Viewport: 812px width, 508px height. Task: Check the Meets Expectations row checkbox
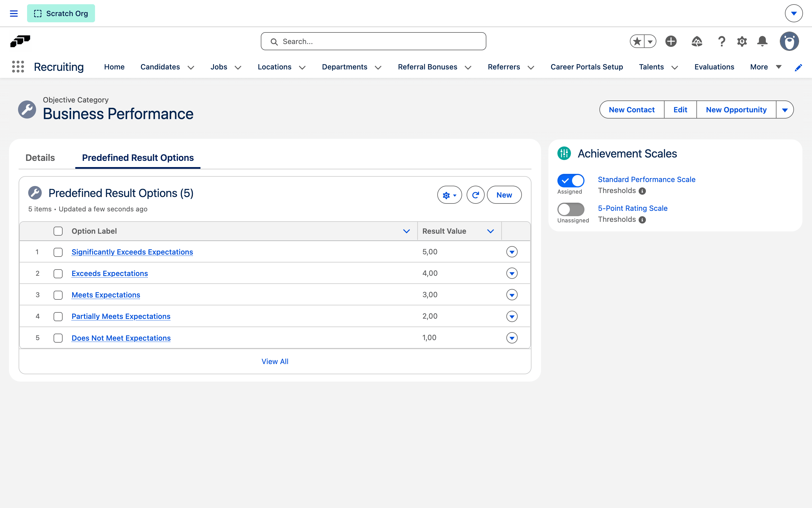tap(58, 295)
